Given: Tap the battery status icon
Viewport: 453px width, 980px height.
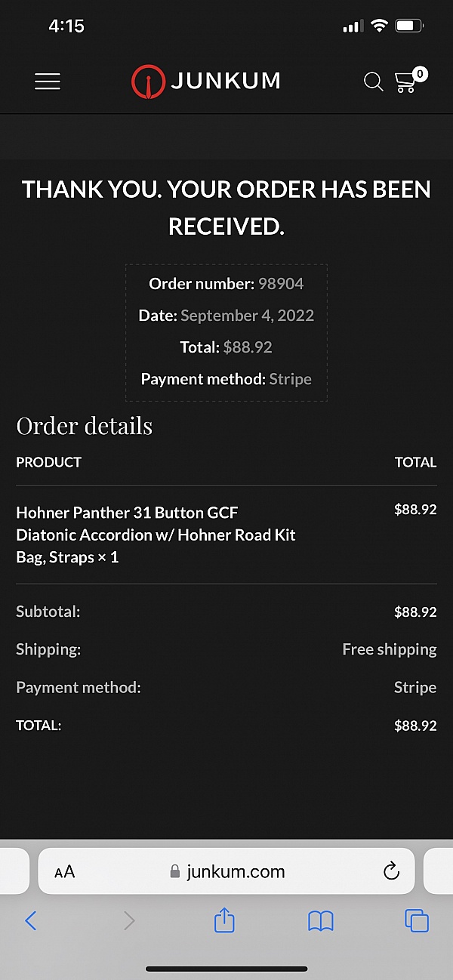Looking at the screenshot, I should coord(410,26).
